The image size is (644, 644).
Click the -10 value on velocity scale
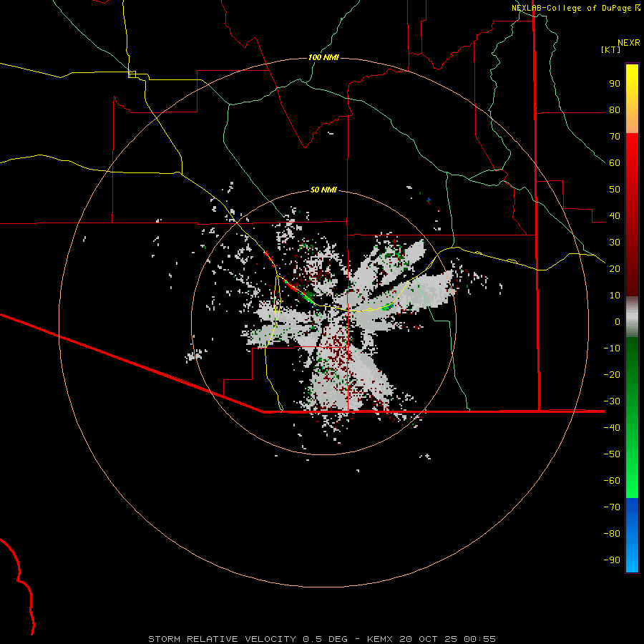pyautogui.click(x=612, y=348)
